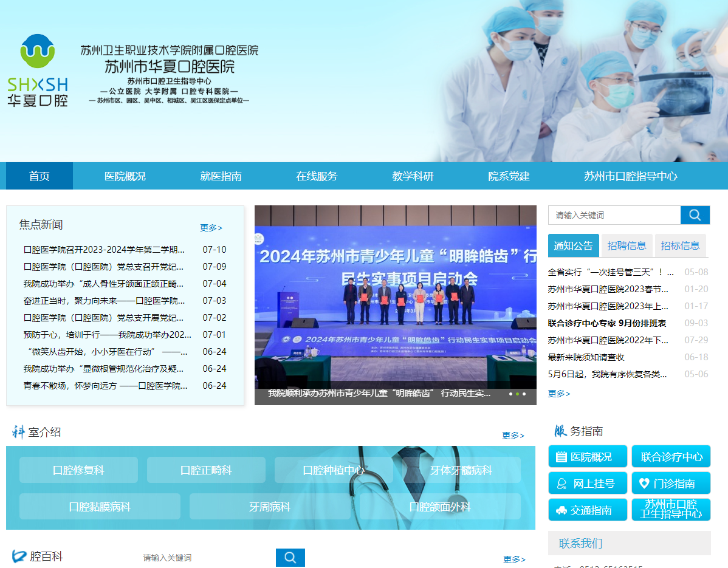Open news 青春不散场，怀梦向远方
Image resolution: width=728 pixels, height=568 pixels.
(105, 386)
